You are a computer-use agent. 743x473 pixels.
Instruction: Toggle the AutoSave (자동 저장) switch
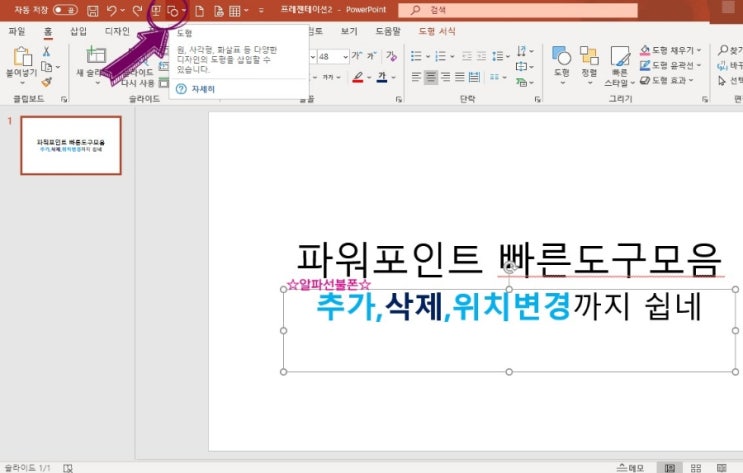click(x=65, y=10)
